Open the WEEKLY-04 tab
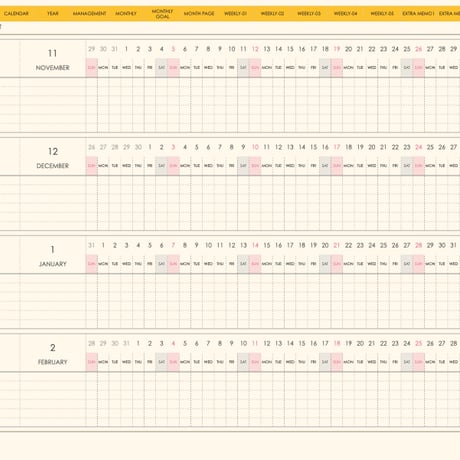460x460 pixels. click(345, 14)
